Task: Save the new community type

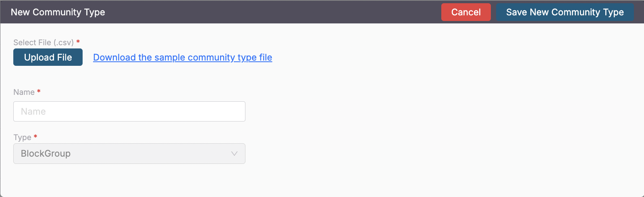Action: pyautogui.click(x=565, y=12)
